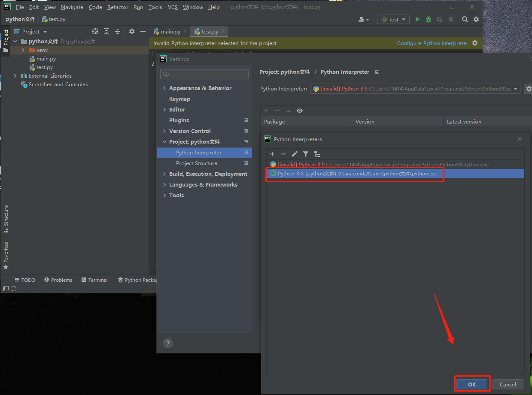
Task: Show interpreter paths tree icon
Action: (x=317, y=154)
